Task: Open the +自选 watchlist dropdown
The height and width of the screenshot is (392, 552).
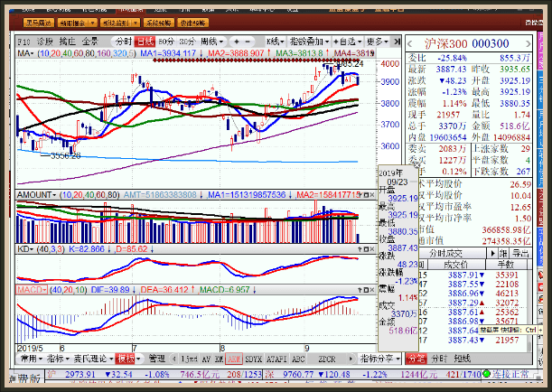Action: (x=348, y=42)
